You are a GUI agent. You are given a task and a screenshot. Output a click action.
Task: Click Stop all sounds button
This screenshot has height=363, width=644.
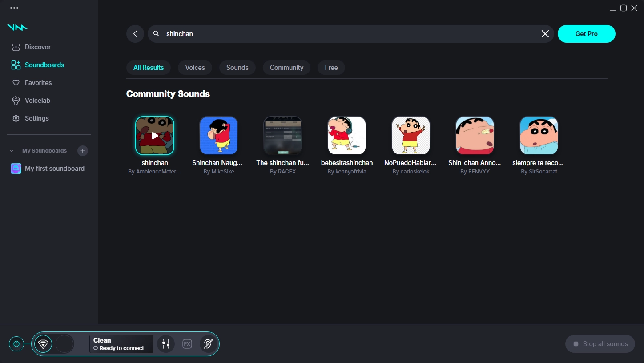[x=600, y=344]
